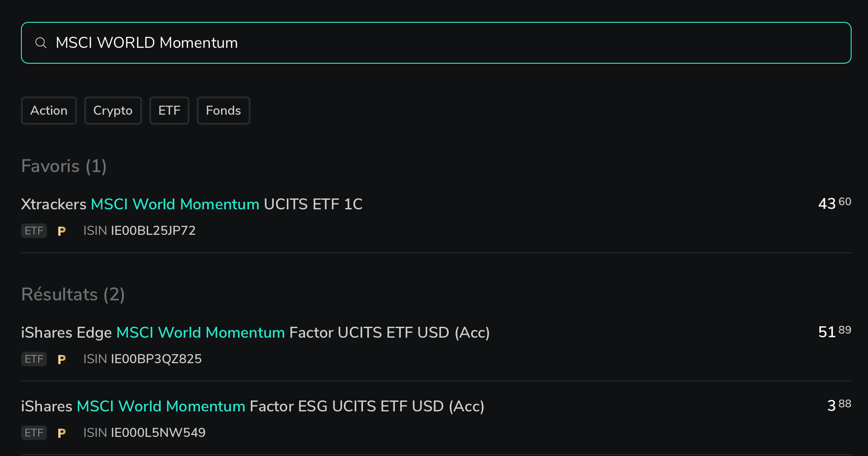Enable the Fonds filter chip

click(224, 111)
